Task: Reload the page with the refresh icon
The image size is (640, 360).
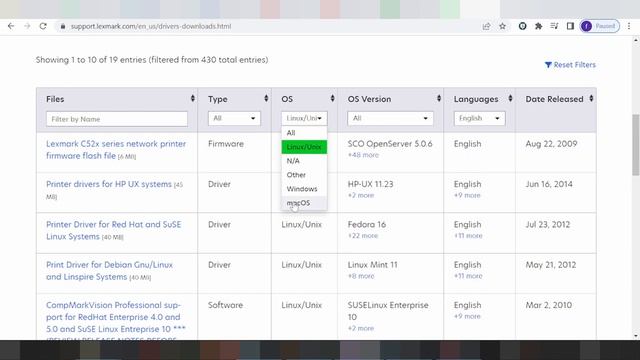Action: 43,26
